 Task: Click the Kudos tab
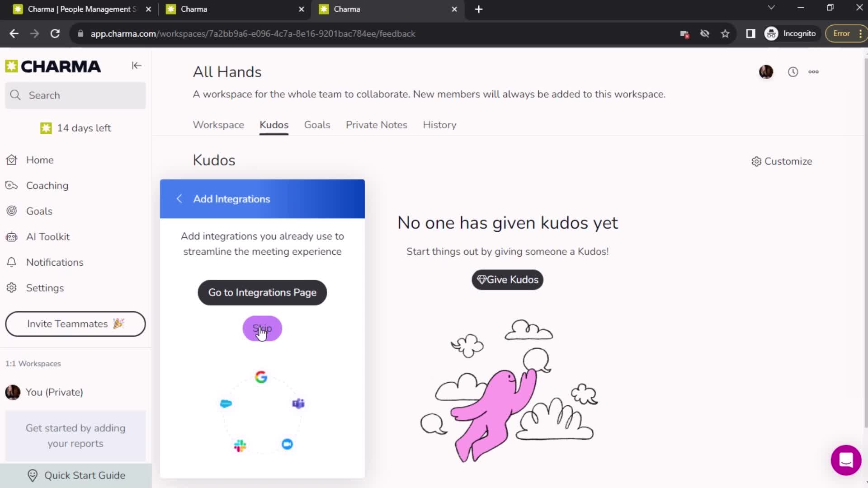[274, 125]
